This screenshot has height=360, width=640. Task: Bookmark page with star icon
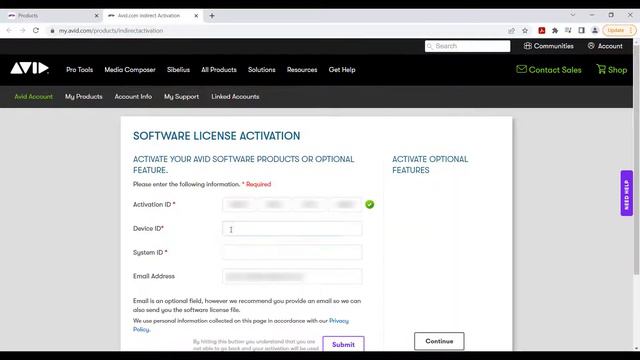[525, 30]
